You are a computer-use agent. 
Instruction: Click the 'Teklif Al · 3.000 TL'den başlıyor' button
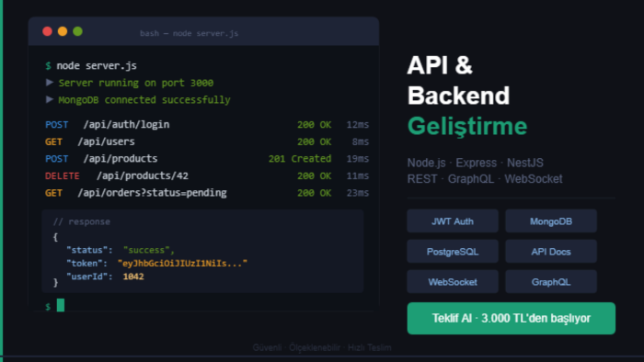tap(511, 318)
